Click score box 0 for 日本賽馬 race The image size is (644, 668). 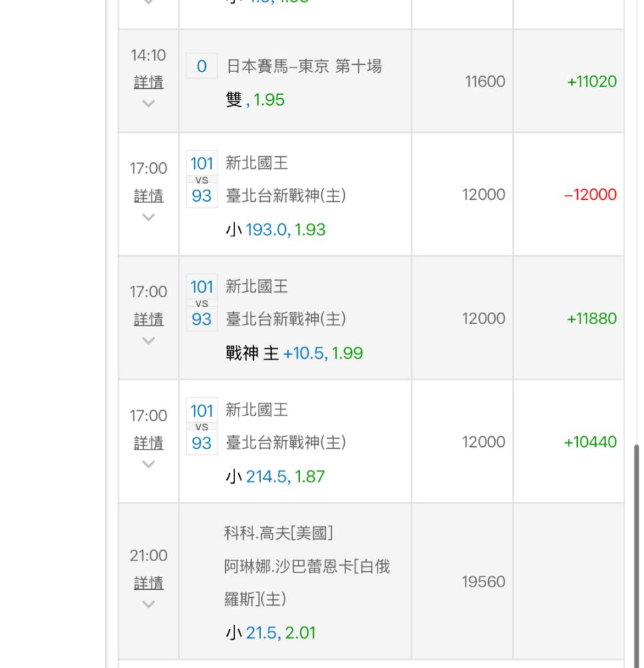[202, 66]
